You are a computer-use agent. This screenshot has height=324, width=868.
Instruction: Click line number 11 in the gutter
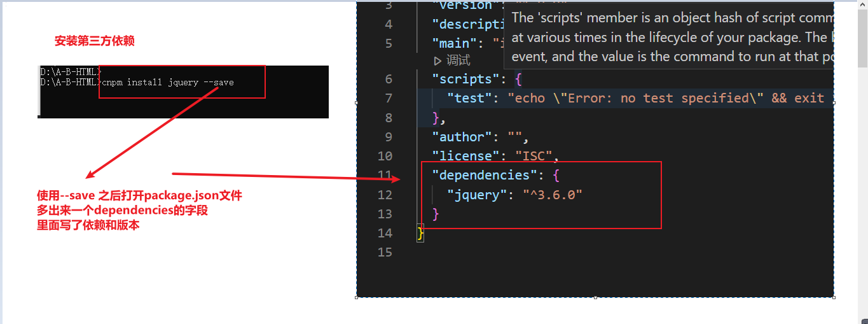point(385,175)
